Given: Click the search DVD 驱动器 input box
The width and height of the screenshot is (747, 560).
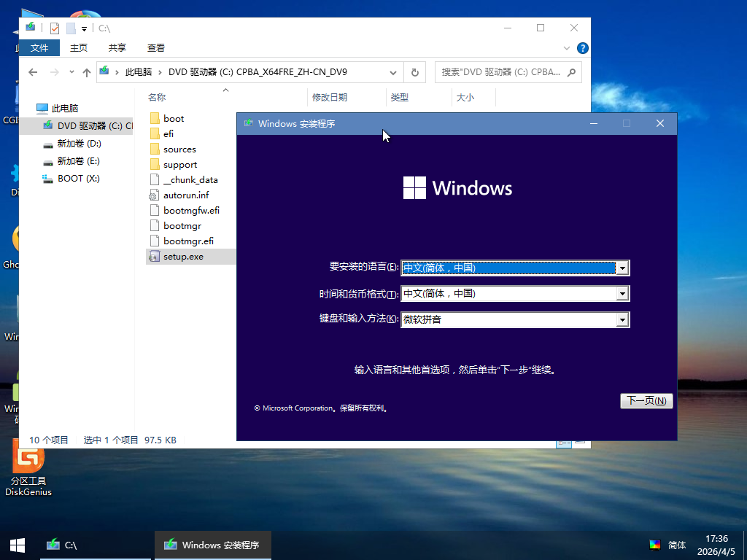Looking at the screenshot, I should point(500,72).
